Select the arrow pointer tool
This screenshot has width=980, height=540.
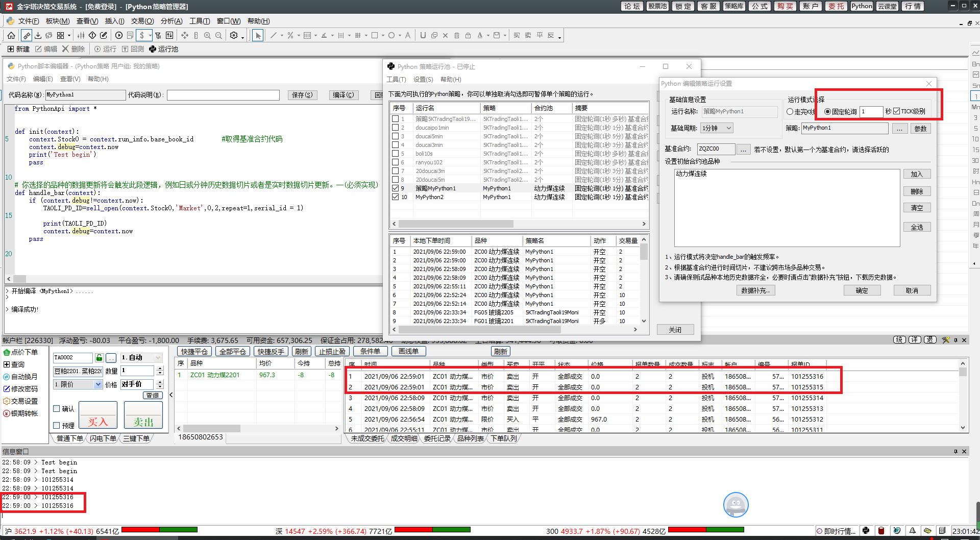click(x=258, y=35)
